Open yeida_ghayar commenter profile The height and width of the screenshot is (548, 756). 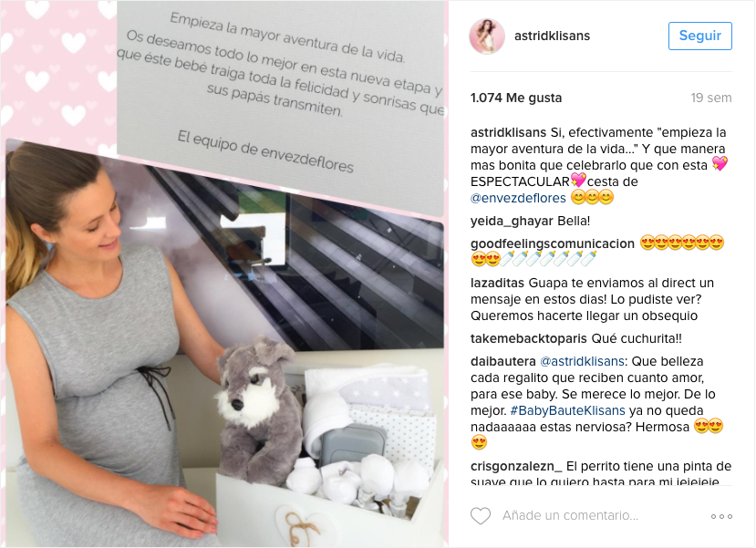512,222
